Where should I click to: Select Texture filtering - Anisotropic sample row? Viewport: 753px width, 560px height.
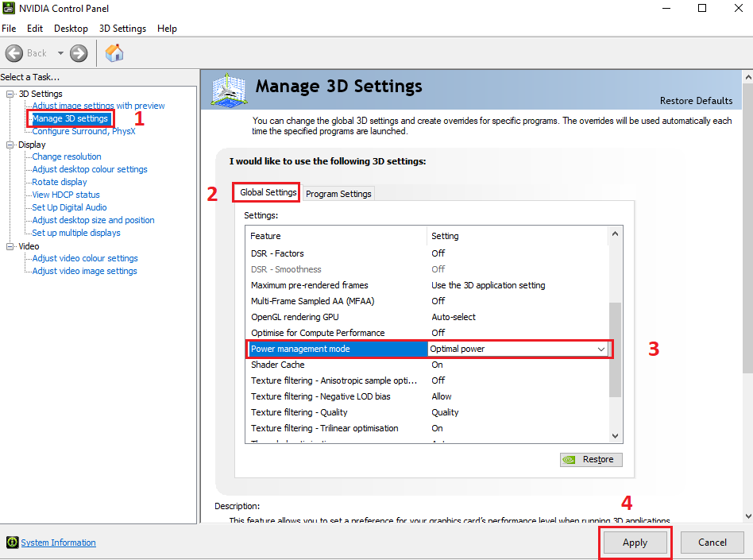click(427, 380)
